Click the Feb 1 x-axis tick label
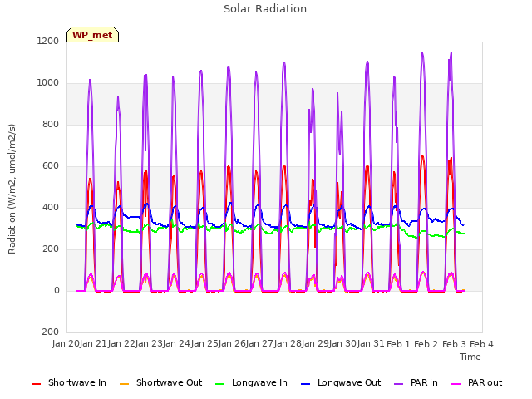 coord(398,344)
